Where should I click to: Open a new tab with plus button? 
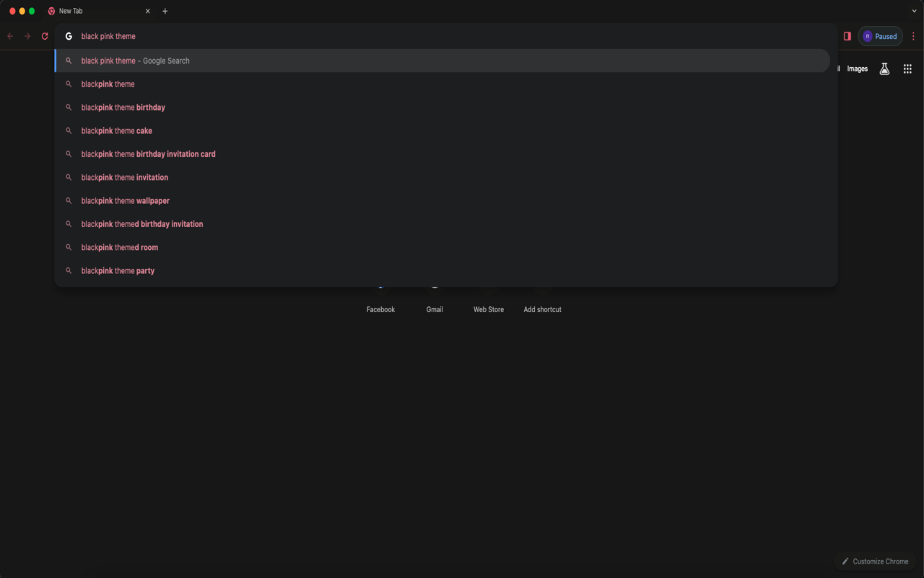click(x=165, y=11)
